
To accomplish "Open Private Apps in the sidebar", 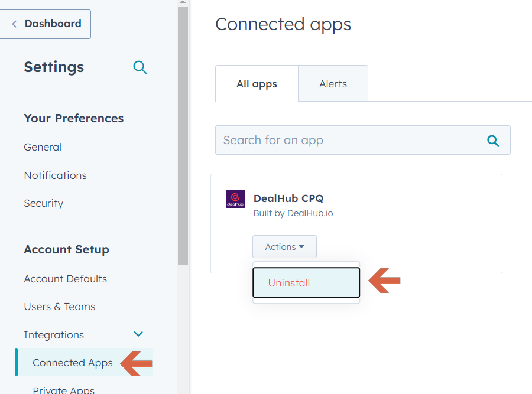I will (63, 390).
